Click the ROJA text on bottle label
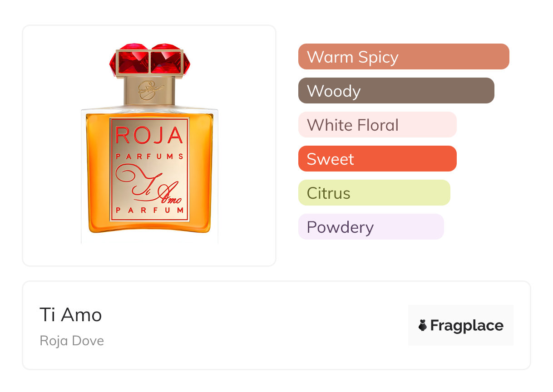Viewport: 553px width, 392px height. 149,136
